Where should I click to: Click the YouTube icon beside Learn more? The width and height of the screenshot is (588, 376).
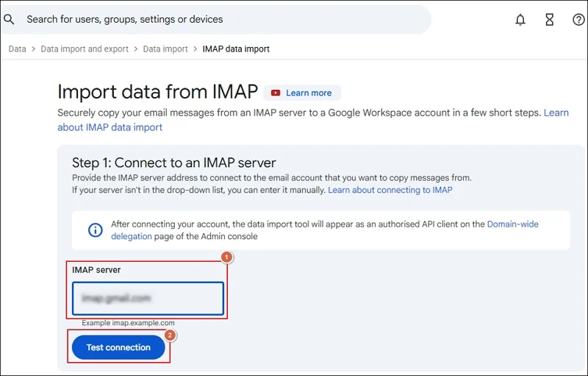point(276,93)
